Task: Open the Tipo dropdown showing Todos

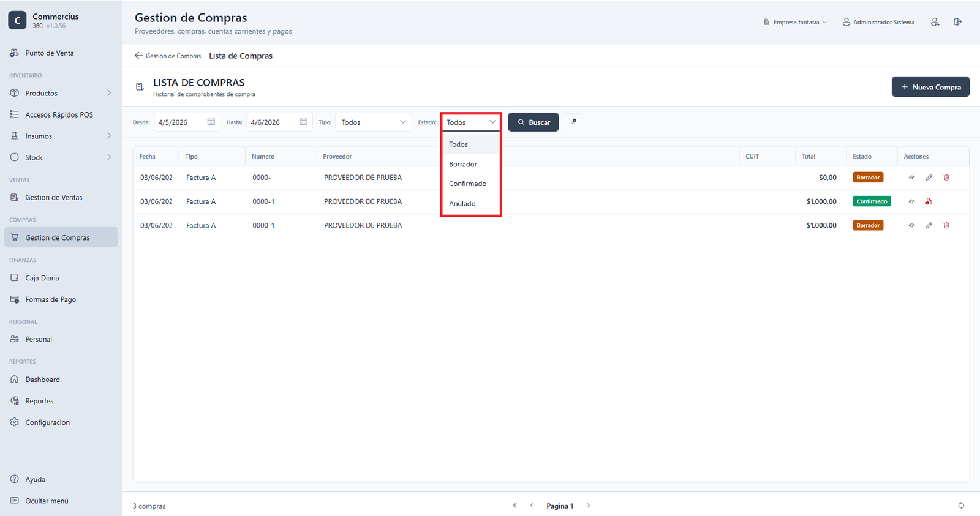Action: coord(374,122)
